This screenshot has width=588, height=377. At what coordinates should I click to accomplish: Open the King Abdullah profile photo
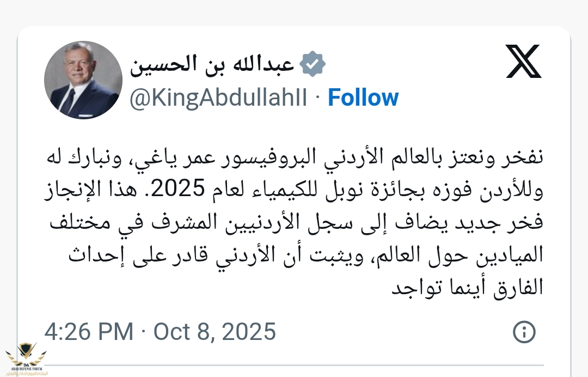point(82,80)
